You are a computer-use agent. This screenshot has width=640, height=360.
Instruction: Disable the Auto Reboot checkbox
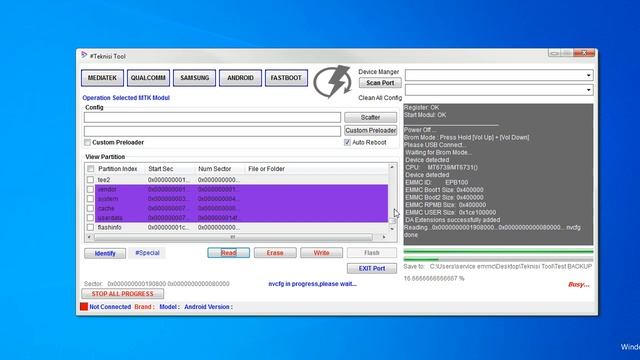click(347, 142)
